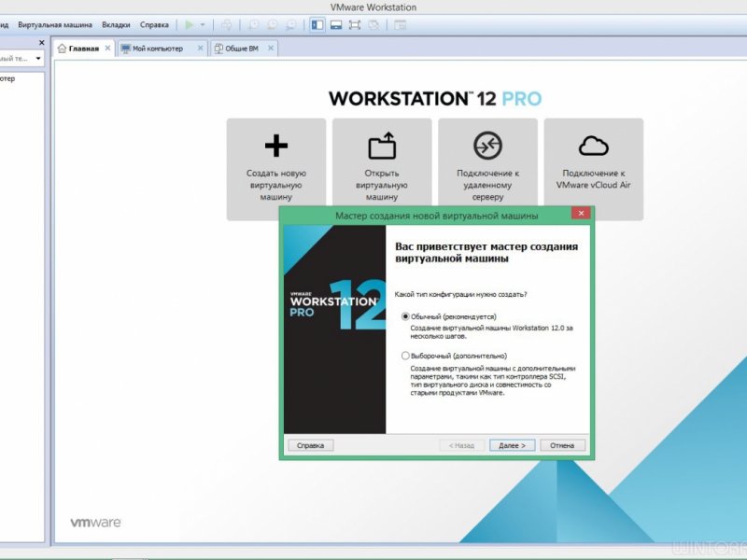Image resolution: width=747 pixels, height=560 pixels.
Task: Click the Создать новую виртуальную машину label
Action: point(276,185)
